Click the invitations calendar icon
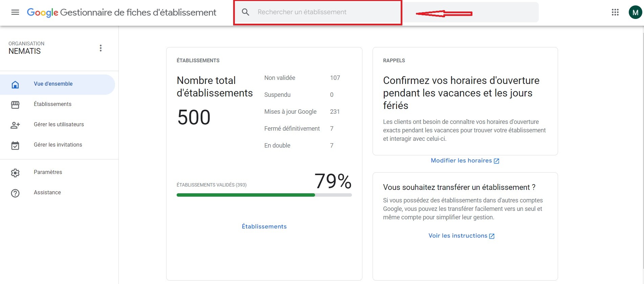 [15, 145]
